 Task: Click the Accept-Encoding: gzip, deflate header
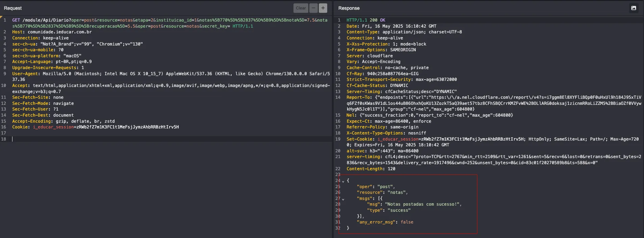(x=63, y=121)
